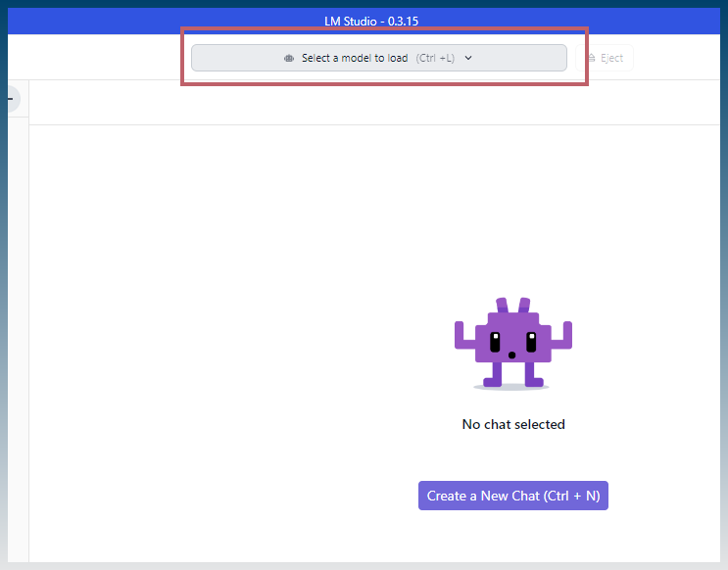This screenshot has height=570, width=728.
Task: Click Create a New Chat button
Action: coord(513,496)
